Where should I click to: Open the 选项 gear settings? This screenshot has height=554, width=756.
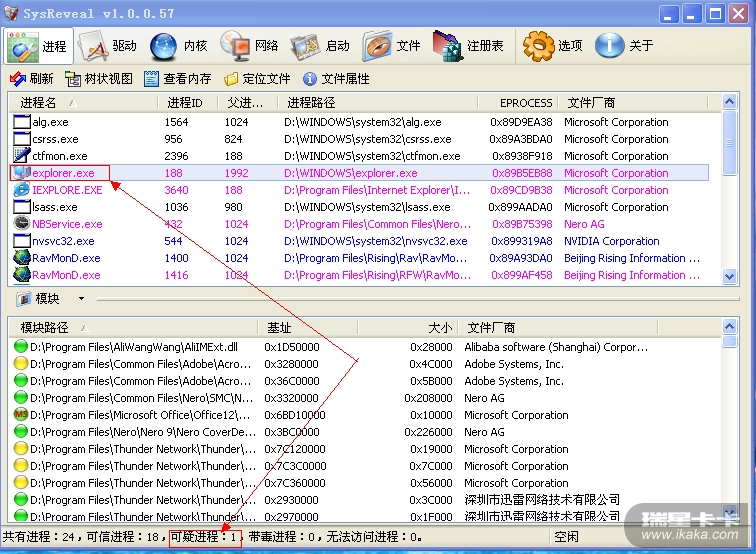553,46
